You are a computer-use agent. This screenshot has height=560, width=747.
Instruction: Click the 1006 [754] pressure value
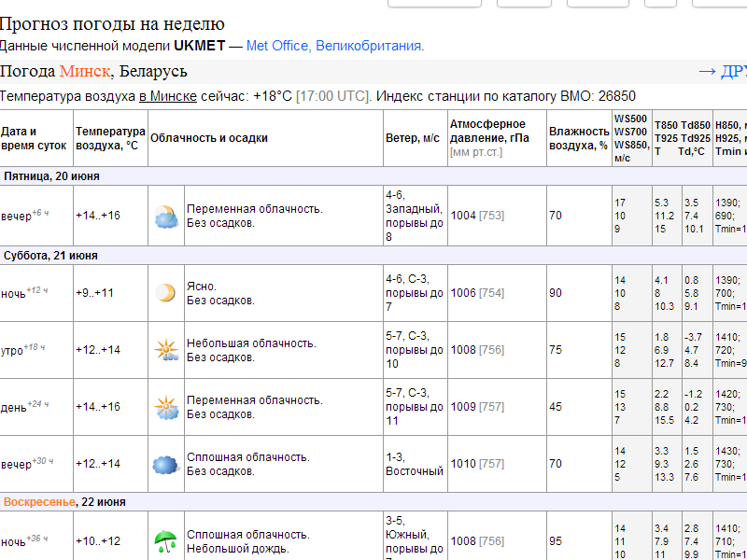click(477, 293)
